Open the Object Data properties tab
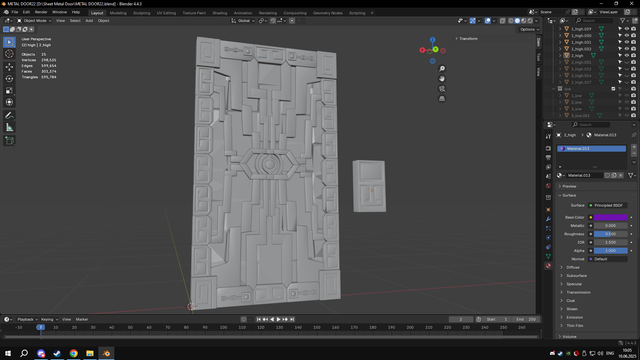 [548, 256]
